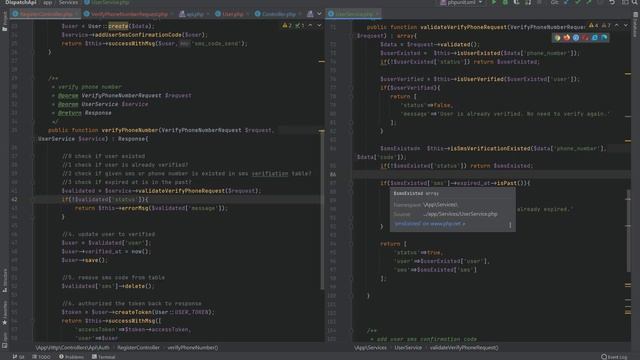
Task: Run the phpunit.xml configuration with the green play icon
Action: 494,2
